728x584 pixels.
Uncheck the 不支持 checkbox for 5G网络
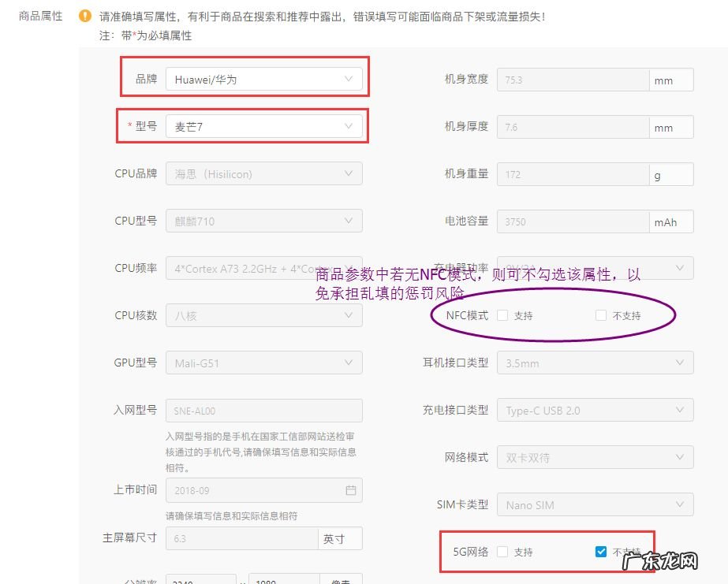click(x=600, y=552)
